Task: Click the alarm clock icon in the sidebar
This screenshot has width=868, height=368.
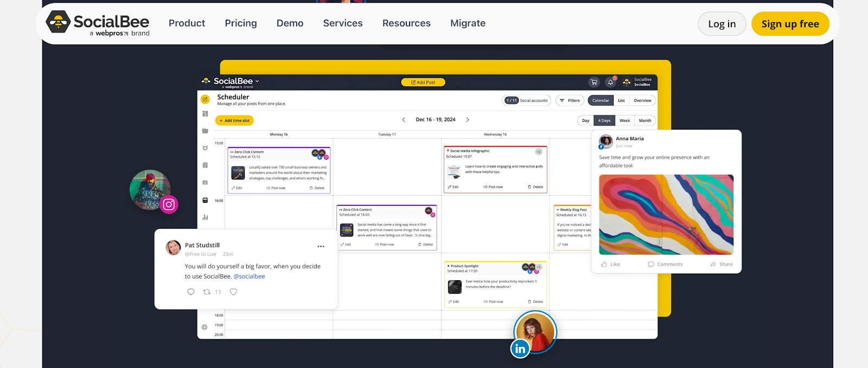Action: coord(205,148)
